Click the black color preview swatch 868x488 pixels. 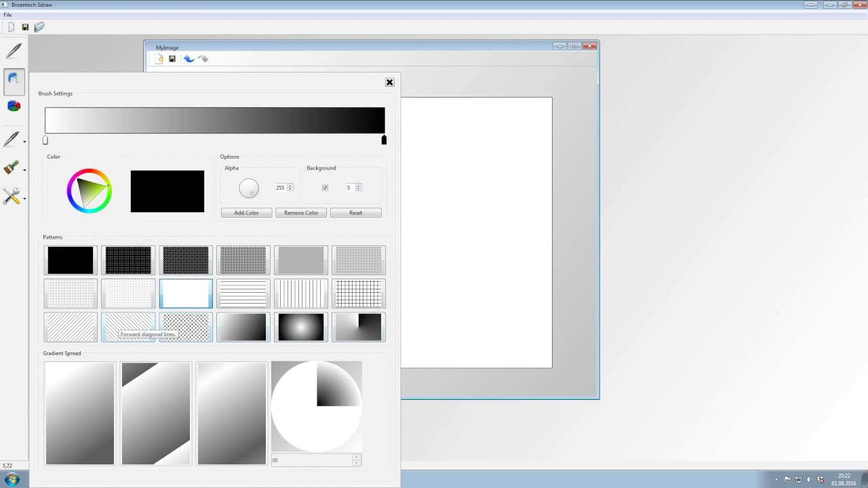(167, 191)
